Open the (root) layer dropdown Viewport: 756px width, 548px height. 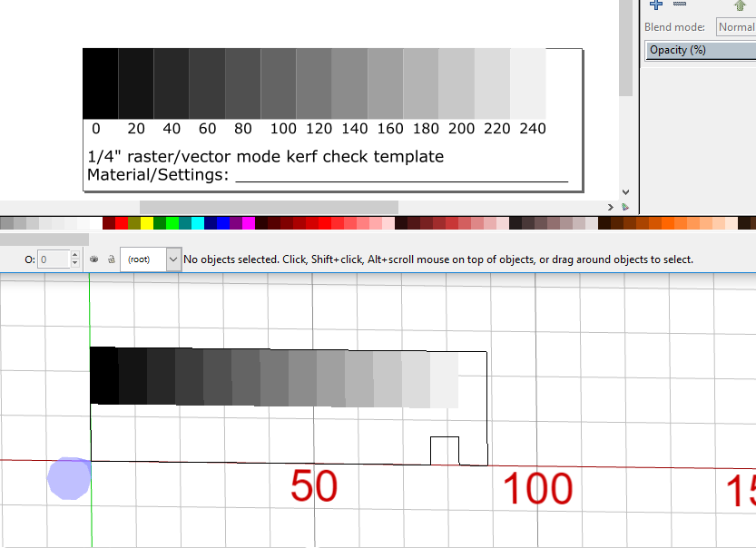pyautogui.click(x=151, y=259)
